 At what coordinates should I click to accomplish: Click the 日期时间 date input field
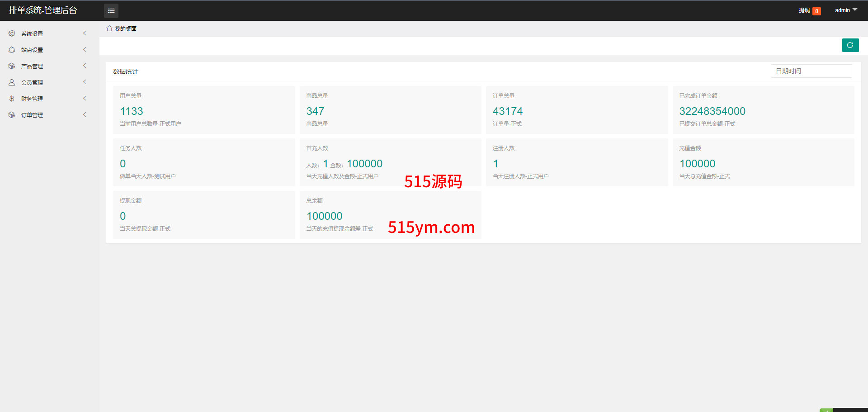click(x=811, y=71)
